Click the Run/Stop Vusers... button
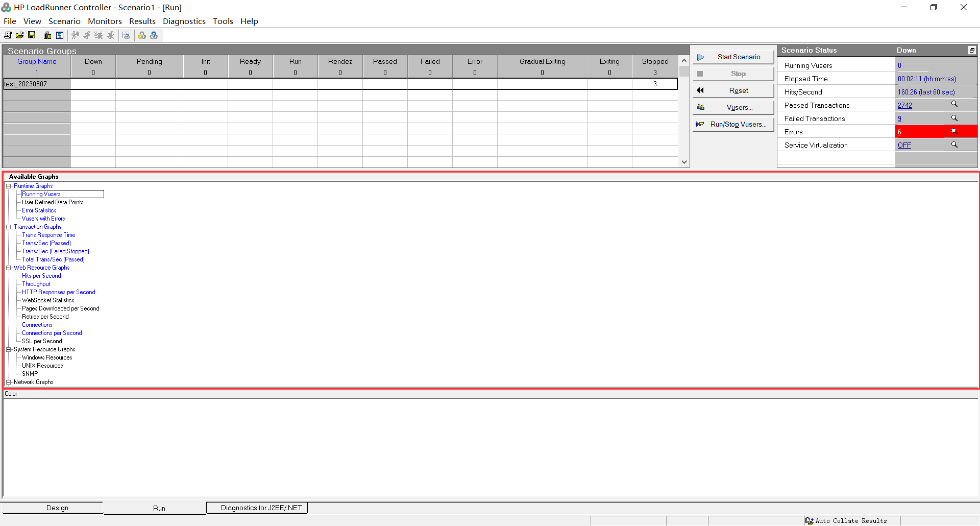980x526 pixels. point(733,124)
